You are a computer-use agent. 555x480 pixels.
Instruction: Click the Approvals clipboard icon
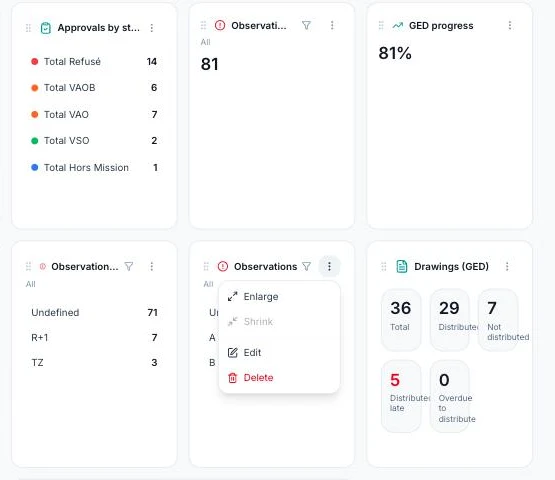click(46, 28)
